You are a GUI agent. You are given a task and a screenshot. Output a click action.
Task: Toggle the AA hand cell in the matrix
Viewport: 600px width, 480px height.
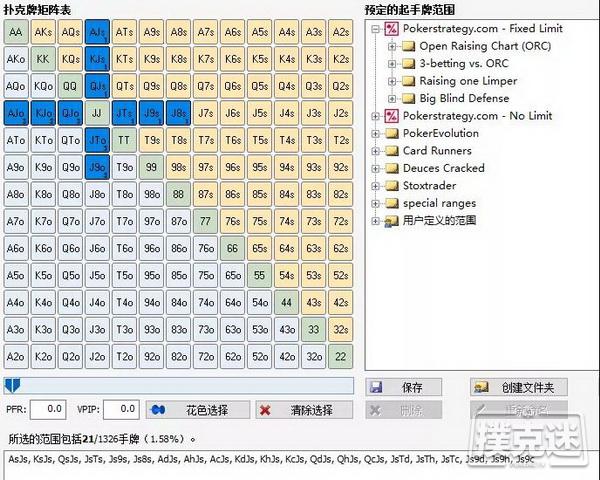coord(16,32)
